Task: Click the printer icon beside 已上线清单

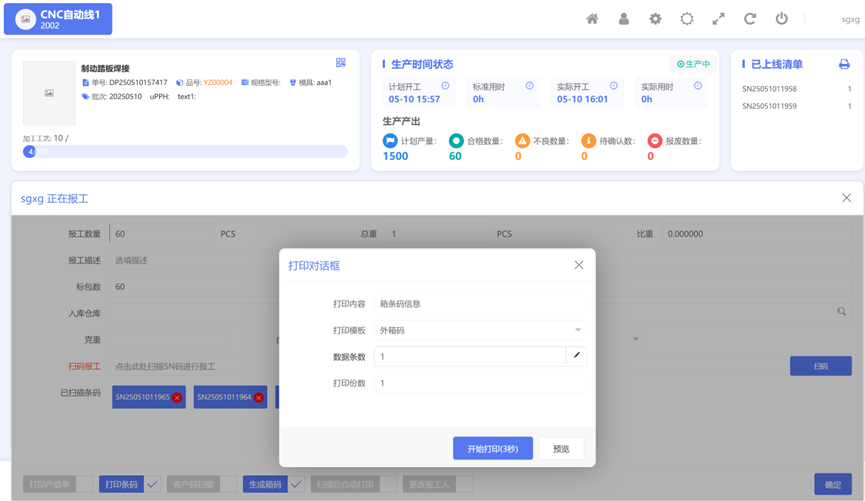Action: 844,64
